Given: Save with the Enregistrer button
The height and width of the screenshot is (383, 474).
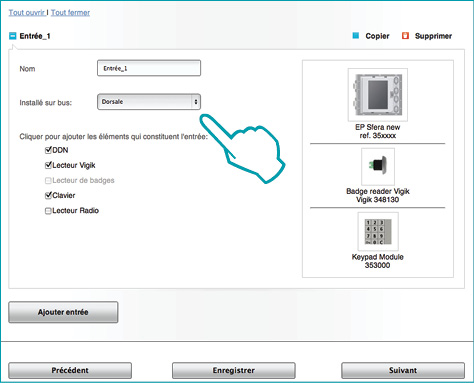Looking at the screenshot, I should pyautogui.click(x=234, y=370).
